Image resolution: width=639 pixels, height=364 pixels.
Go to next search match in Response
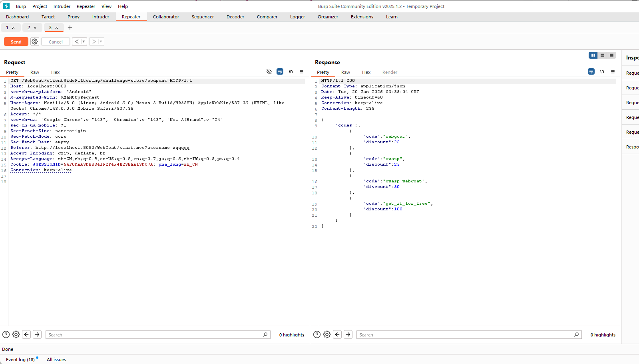click(x=348, y=334)
